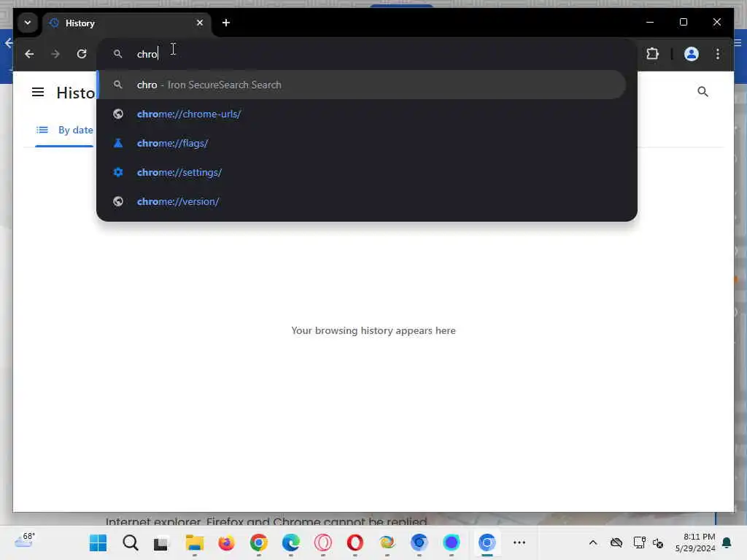747x560 pixels.
Task: Click the muted volume tray icon
Action: [659, 542]
